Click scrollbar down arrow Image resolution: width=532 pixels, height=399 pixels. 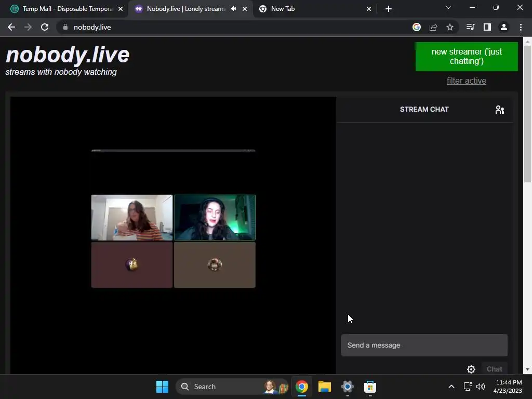point(527,369)
